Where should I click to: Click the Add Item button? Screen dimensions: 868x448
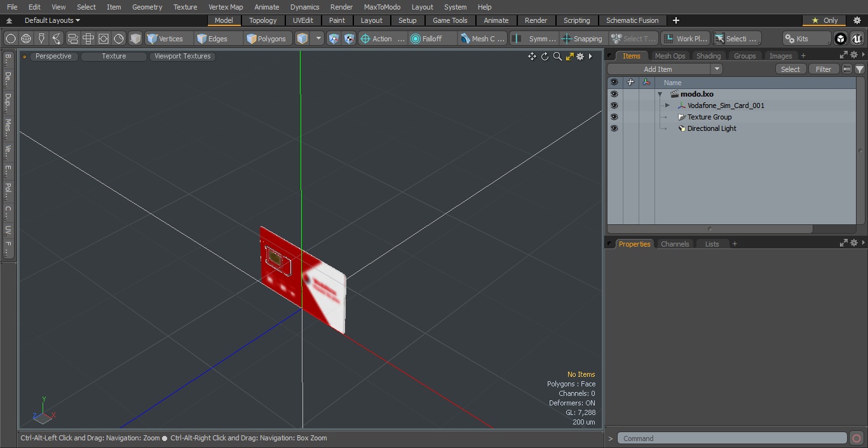point(658,69)
